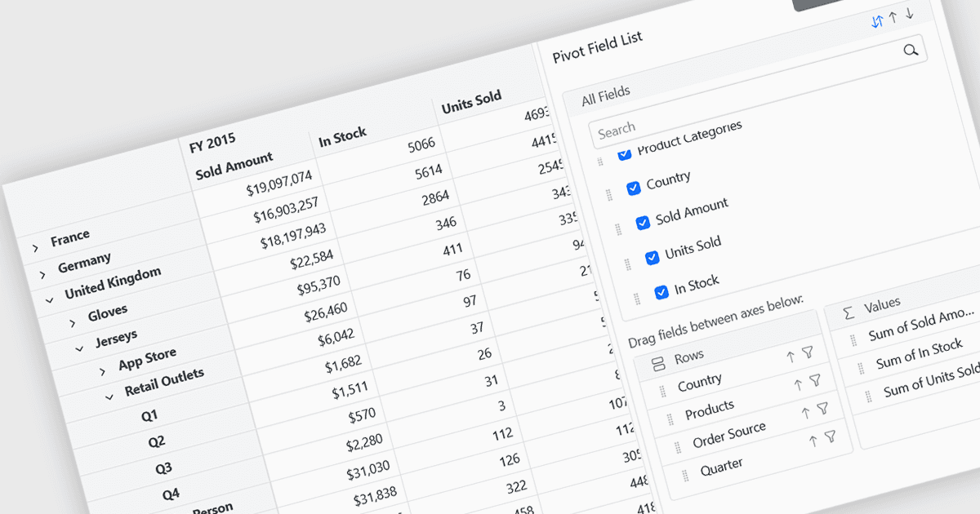Image resolution: width=980 pixels, height=514 pixels.
Task: Select the Products field in the Rows area
Action: point(710,410)
